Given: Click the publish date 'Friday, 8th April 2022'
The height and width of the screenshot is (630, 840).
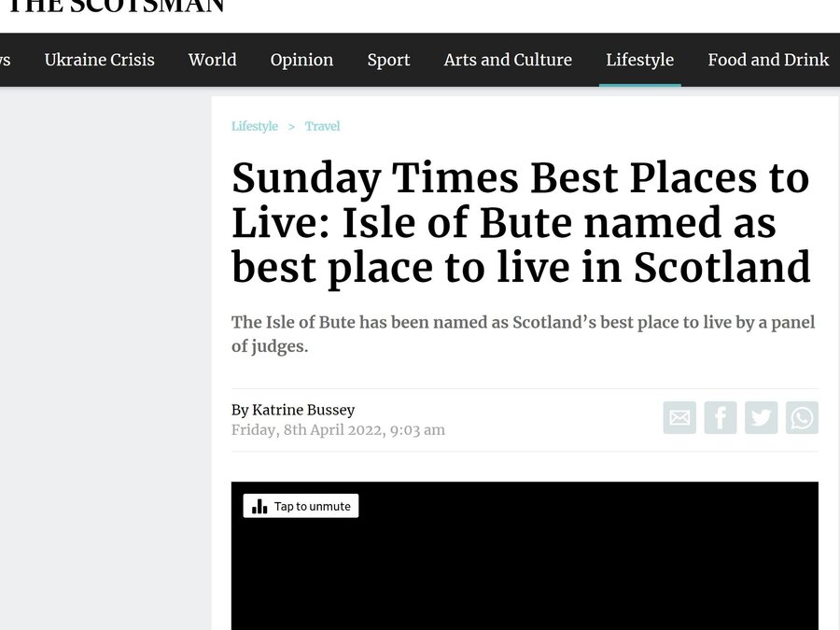Looking at the screenshot, I should (x=308, y=430).
